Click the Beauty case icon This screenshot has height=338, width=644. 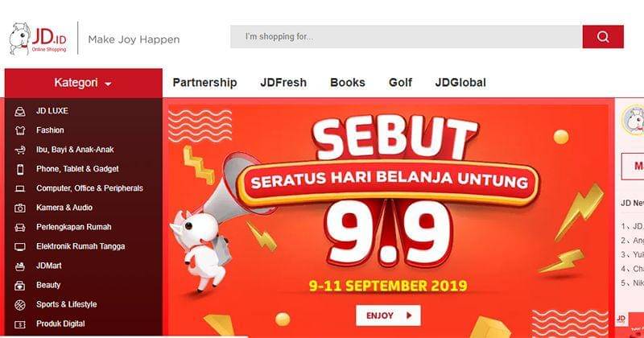20,286
